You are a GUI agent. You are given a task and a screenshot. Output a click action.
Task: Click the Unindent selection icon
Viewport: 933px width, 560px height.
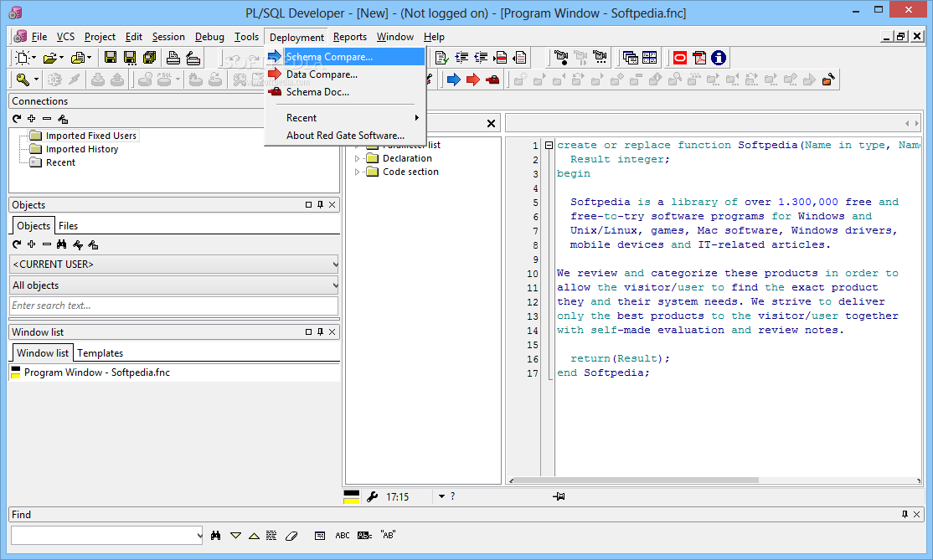[x=481, y=58]
